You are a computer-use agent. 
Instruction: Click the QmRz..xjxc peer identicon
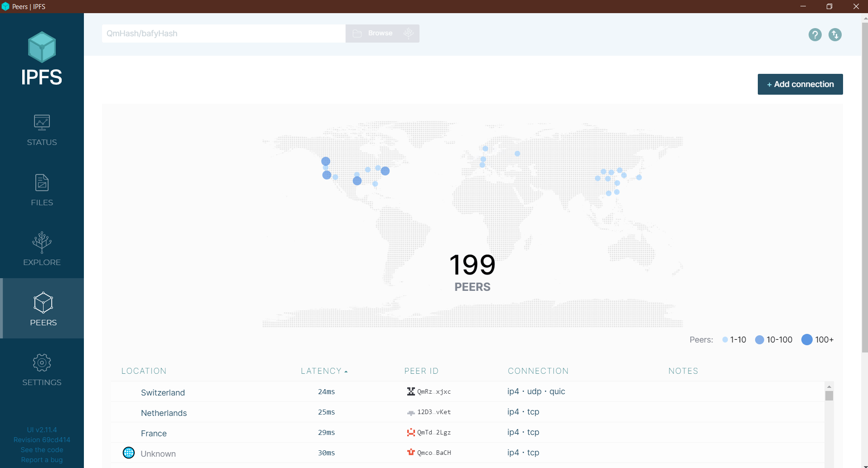pyautogui.click(x=411, y=391)
